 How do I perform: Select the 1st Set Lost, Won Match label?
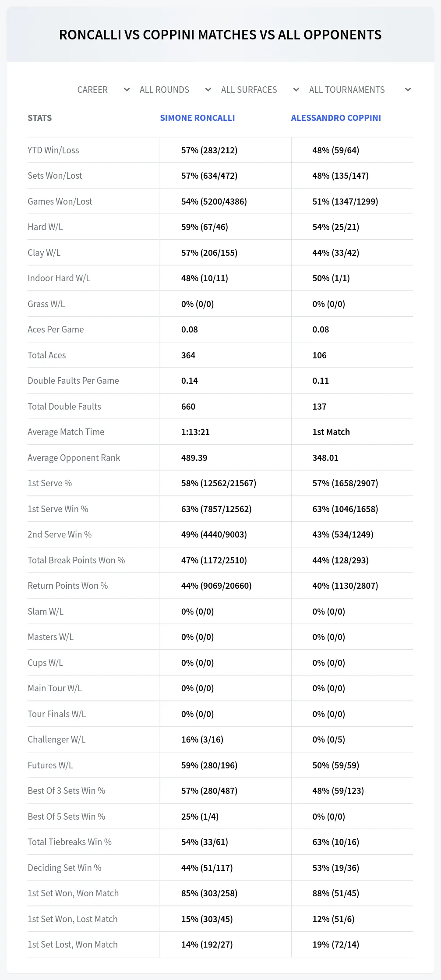73,945
